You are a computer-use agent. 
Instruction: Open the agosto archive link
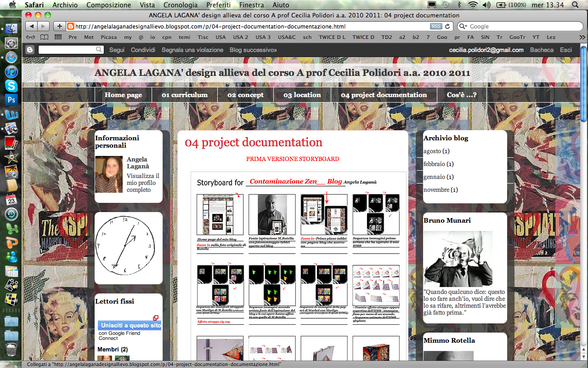click(x=432, y=151)
